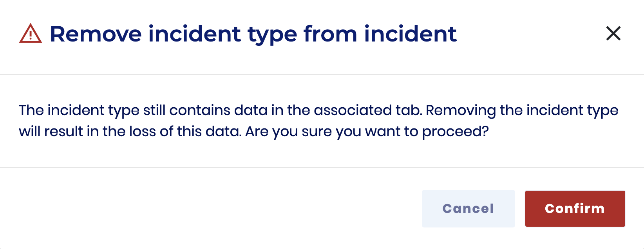Click the word 'type' in the dialog heading
This screenshot has height=249, width=644.
tap(272, 34)
